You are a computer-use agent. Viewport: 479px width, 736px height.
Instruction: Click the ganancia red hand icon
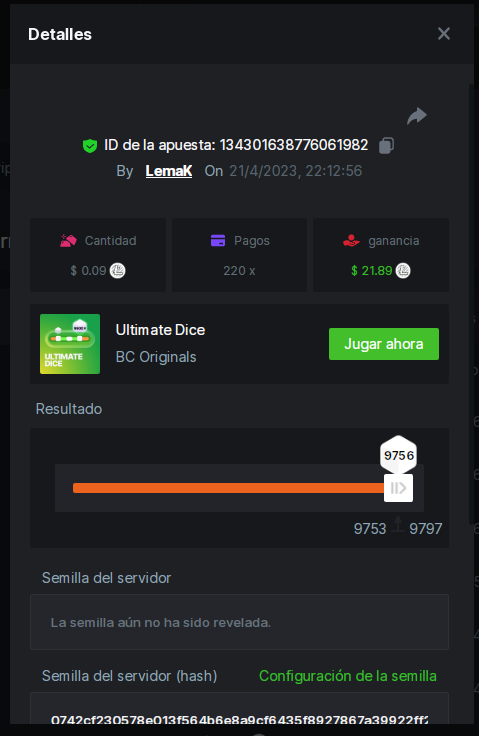coord(351,241)
